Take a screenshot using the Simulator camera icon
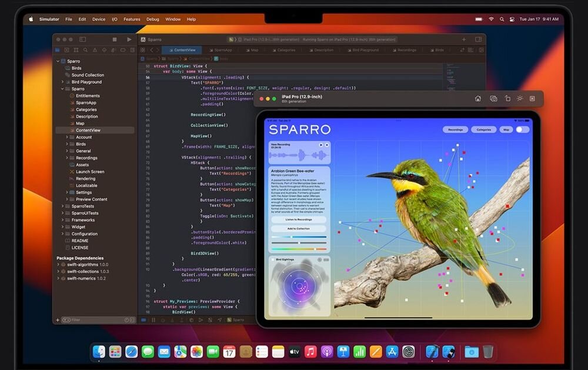 [493, 98]
